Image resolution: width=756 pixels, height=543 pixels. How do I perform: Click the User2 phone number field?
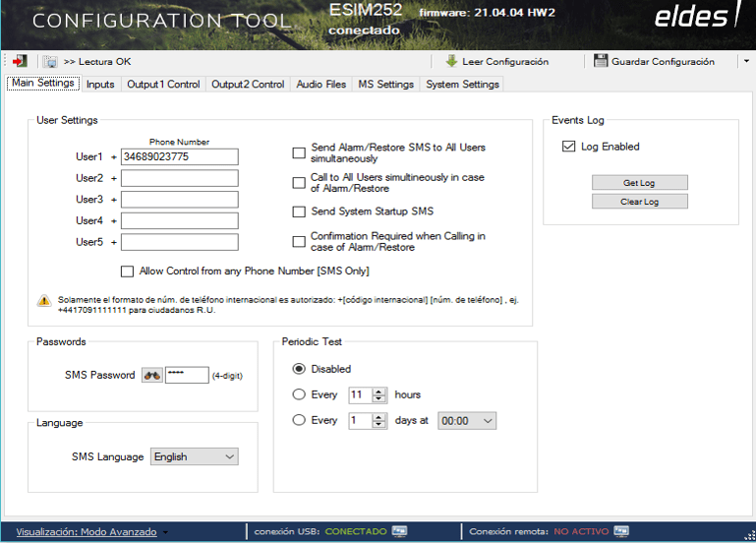point(179,178)
